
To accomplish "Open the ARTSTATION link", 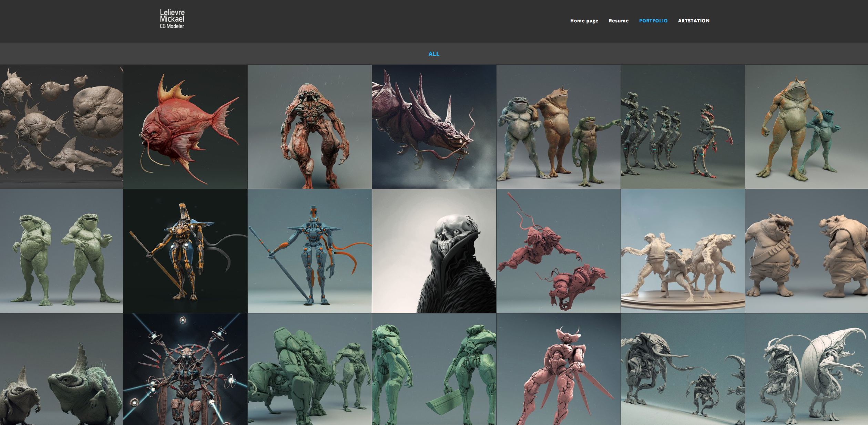I will (x=694, y=21).
